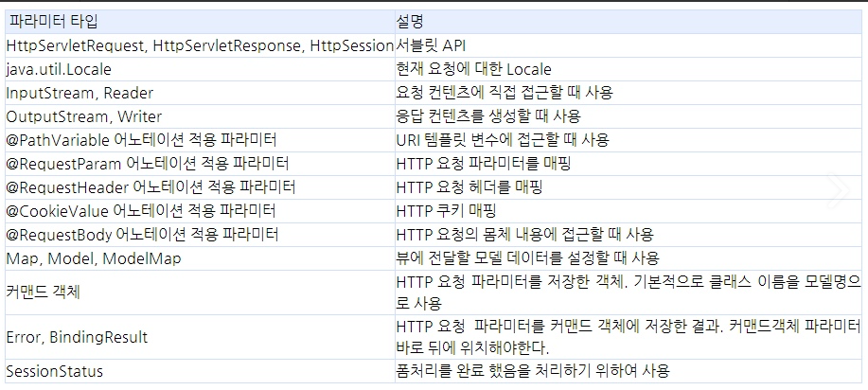Click '요청 컨텐츠에 직접 접근할 때 사용' cell

629,93
